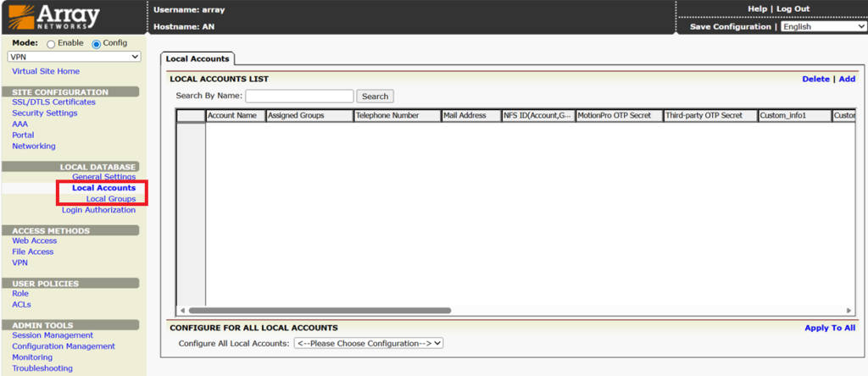Image resolution: width=868 pixels, height=376 pixels.
Task: Click the Array Networks logo
Action: (x=54, y=17)
